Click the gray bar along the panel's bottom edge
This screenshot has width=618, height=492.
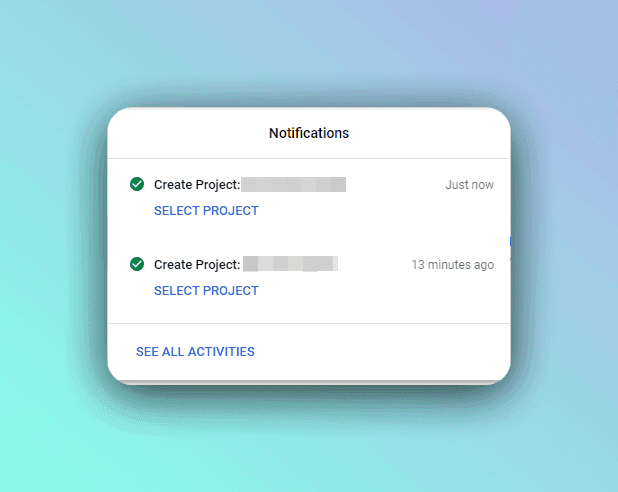coord(309,381)
